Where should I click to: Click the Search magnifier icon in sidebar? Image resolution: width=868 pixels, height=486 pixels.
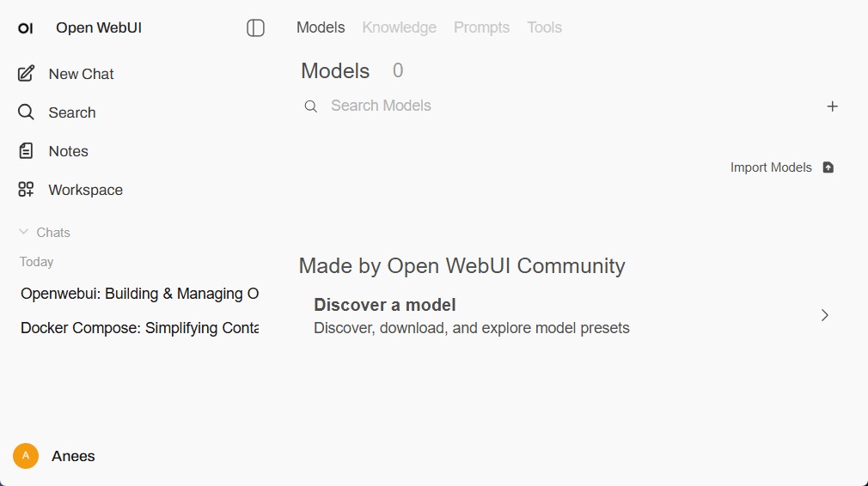(27, 112)
